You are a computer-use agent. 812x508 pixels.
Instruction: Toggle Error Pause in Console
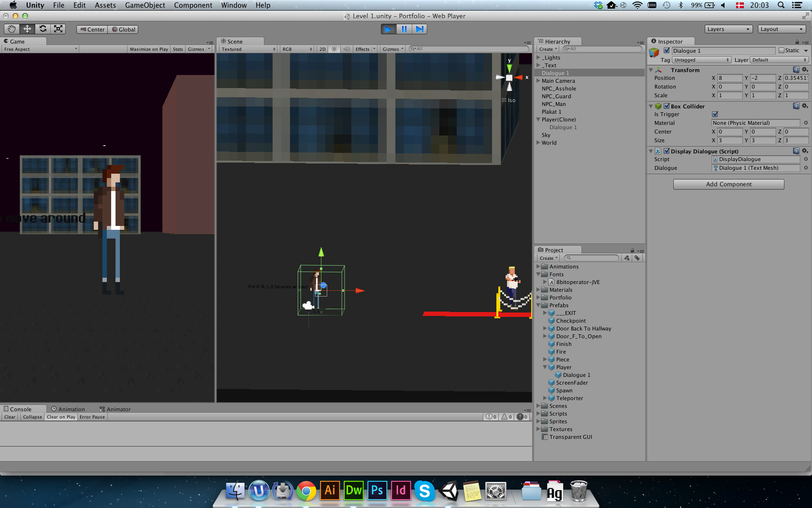[92, 417]
